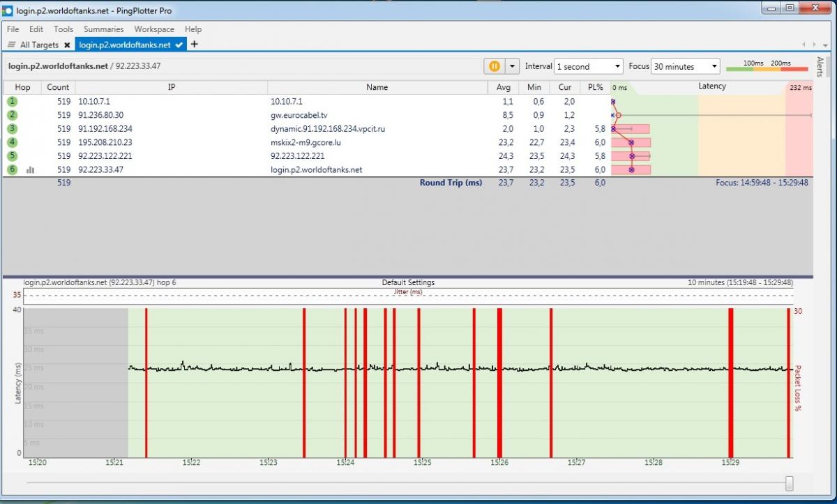This screenshot has height=504, width=837.
Task: Add a new target tab with plus icon
Action: coord(195,45)
